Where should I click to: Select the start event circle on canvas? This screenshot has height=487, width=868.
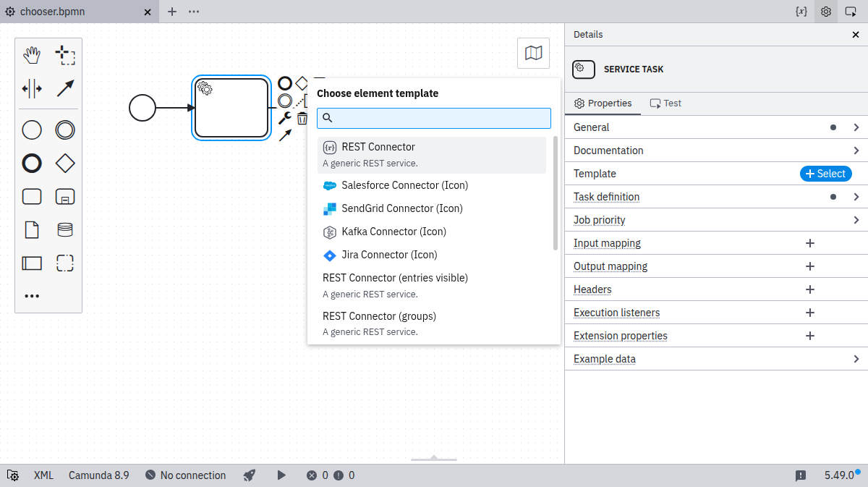pyautogui.click(x=142, y=108)
